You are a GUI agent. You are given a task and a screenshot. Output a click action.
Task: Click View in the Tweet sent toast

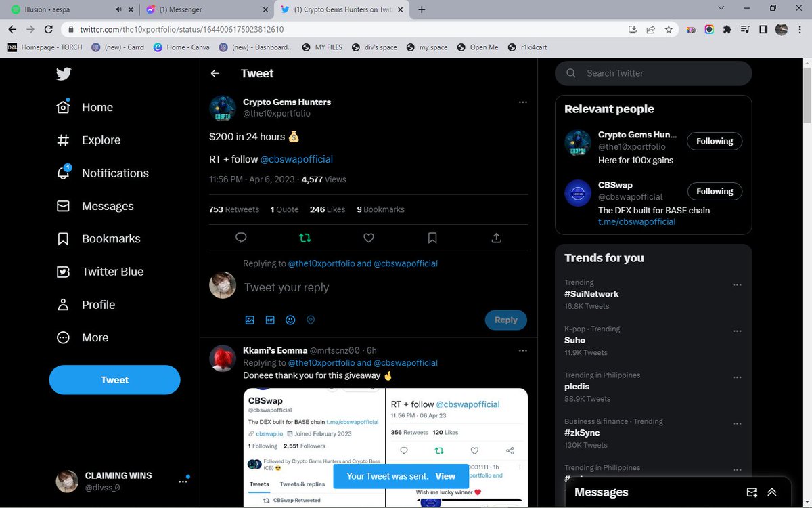pos(445,476)
